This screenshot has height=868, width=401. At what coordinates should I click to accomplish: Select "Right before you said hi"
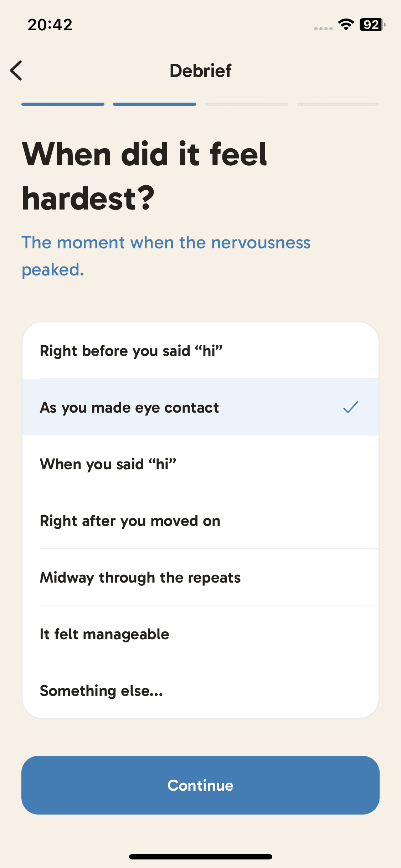pyautogui.click(x=200, y=351)
